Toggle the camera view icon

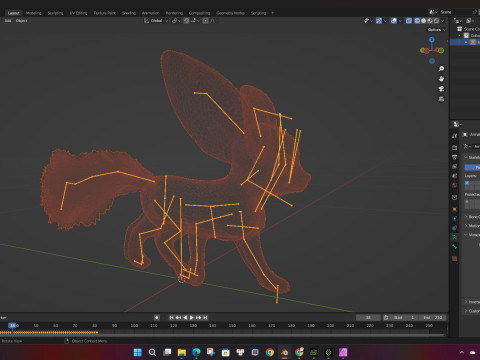click(441, 89)
